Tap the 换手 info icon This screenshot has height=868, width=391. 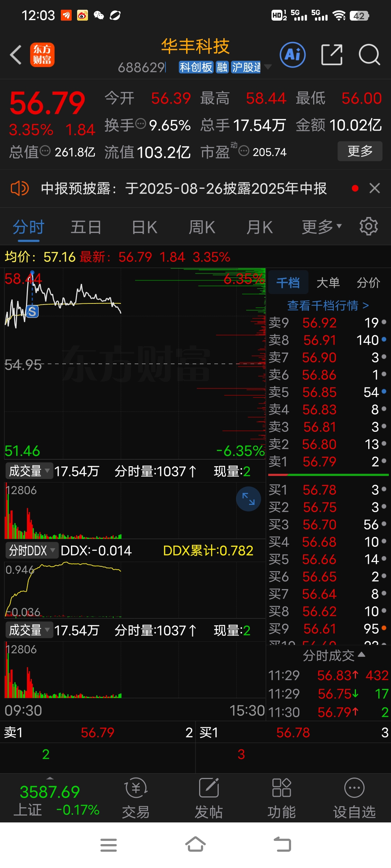140,124
